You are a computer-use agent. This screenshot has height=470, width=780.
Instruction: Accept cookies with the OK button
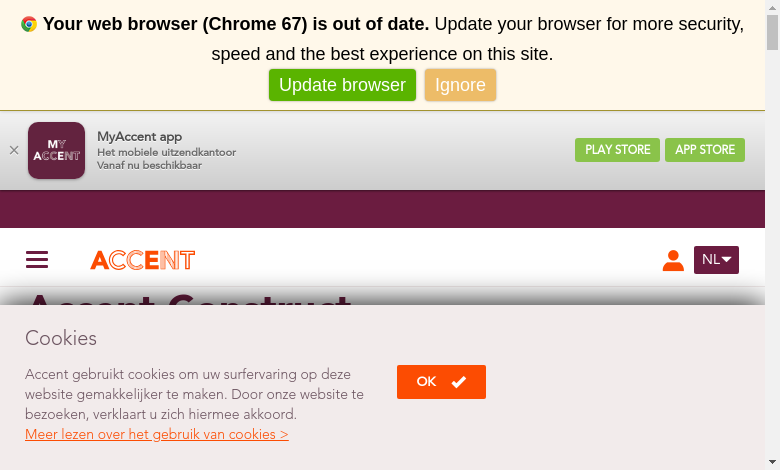click(441, 382)
